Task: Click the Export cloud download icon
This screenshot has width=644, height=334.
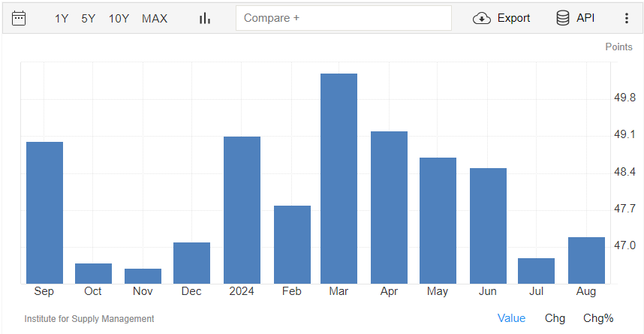Action: point(482,18)
